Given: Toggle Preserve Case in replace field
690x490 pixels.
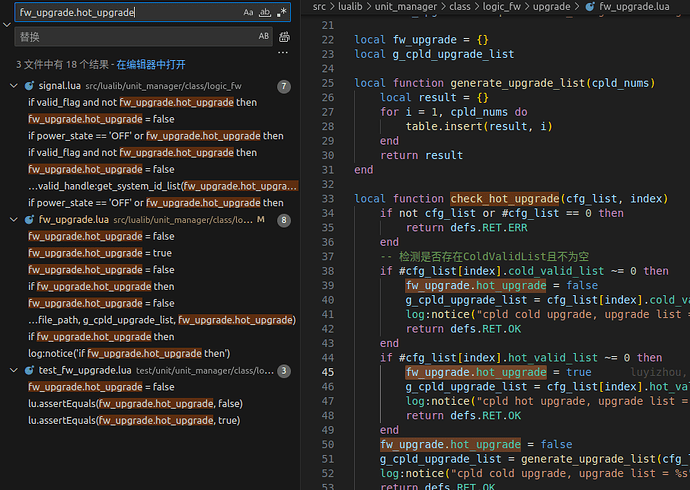Looking at the screenshot, I should 264,36.
